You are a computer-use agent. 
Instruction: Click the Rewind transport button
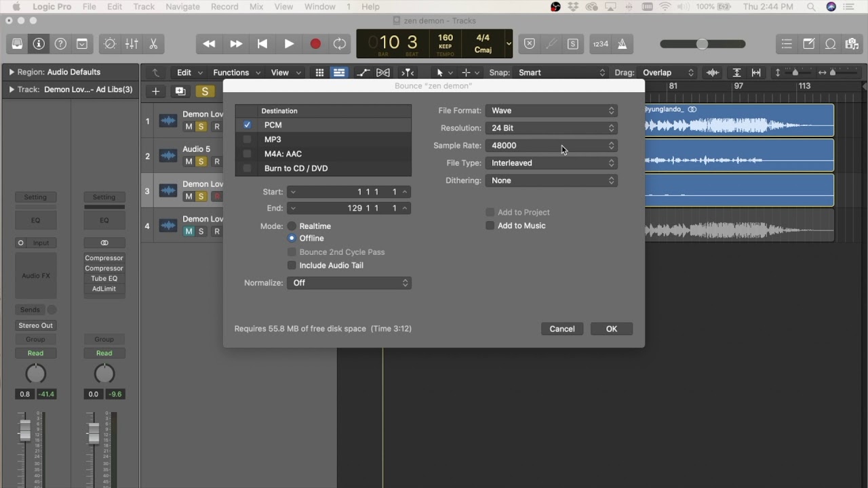click(209, 44)
